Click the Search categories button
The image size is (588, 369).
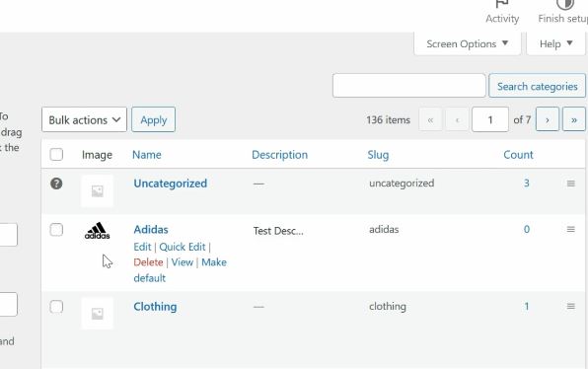(537, 86)
